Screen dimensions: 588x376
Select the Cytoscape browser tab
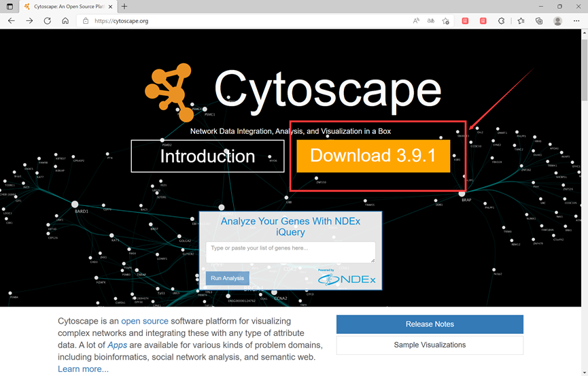(x=69, y=6)
